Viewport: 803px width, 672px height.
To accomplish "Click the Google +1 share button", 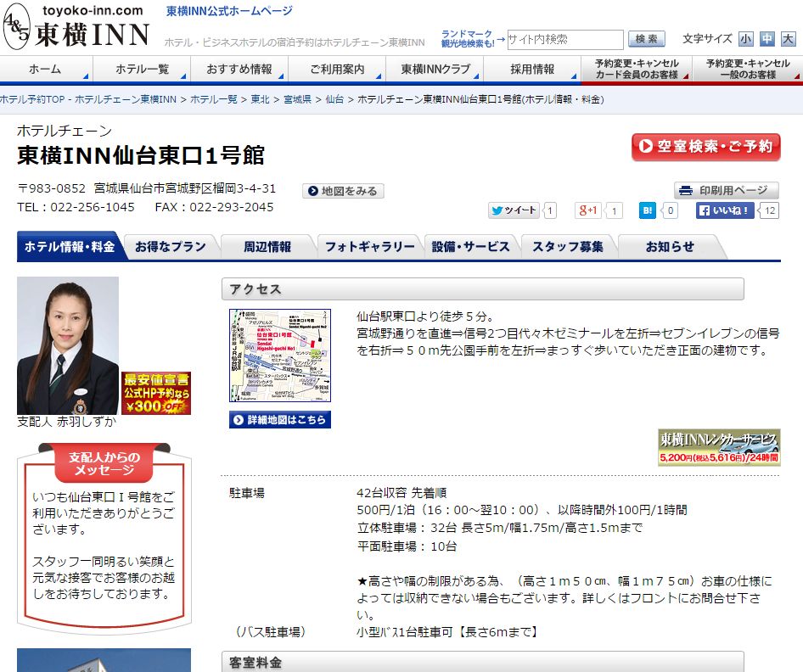I will tap(588, 210).
